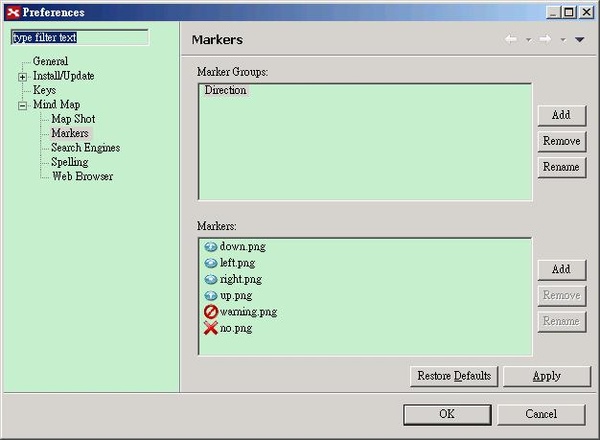Open the Map Shot preferences page
Screen dimensions: 600x440
tap(73, 119)
